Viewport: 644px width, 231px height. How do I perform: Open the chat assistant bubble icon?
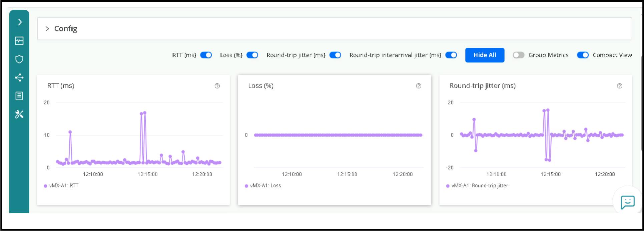point(627,202)
